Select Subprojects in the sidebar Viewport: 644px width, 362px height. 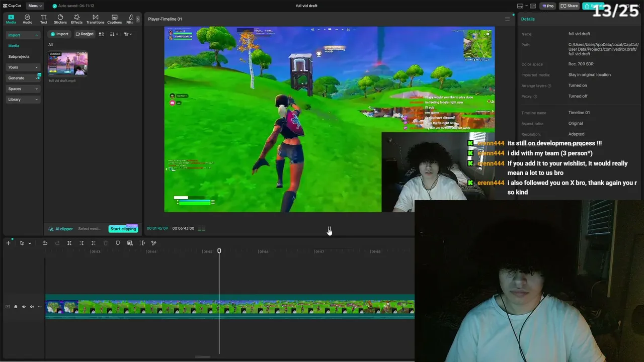click(19, 56)
